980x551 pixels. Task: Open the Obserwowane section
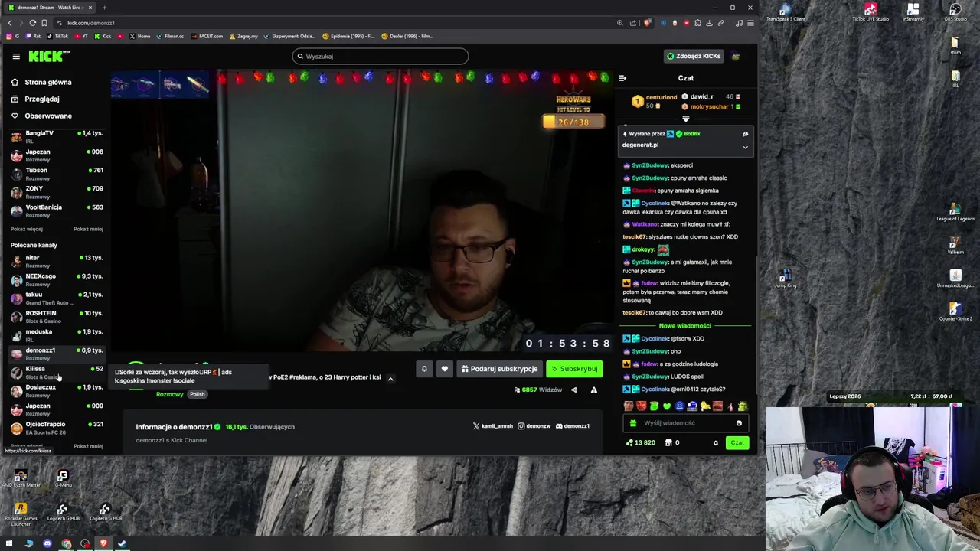tap(41, 116)
